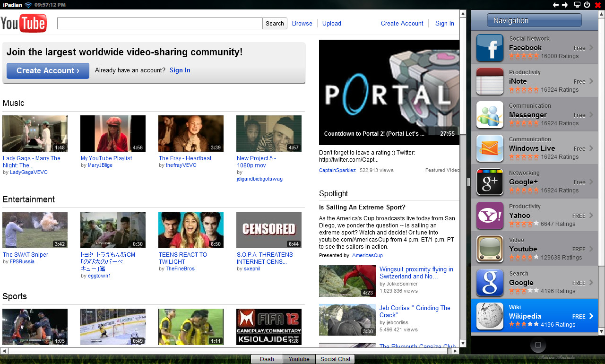Expand Google entry chevron arrow

click(591, 283)
